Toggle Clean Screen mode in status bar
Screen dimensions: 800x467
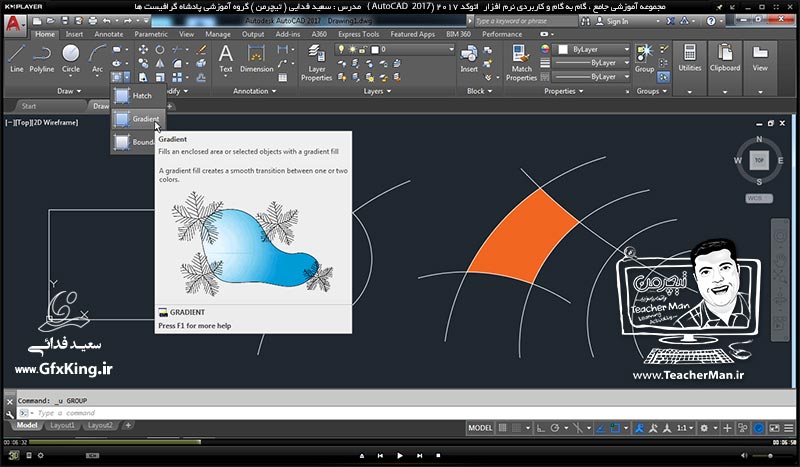774,428
